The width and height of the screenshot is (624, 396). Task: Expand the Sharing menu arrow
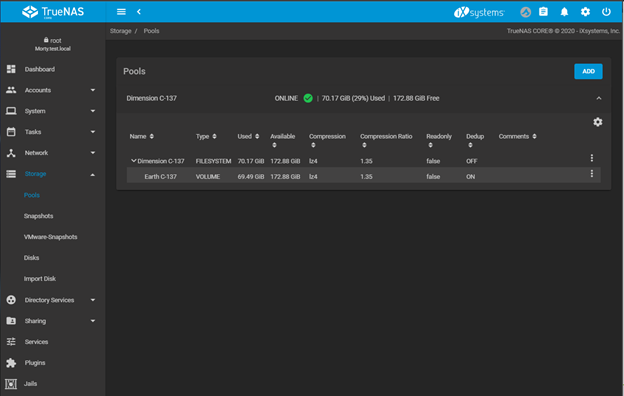(x=93, y=321)
